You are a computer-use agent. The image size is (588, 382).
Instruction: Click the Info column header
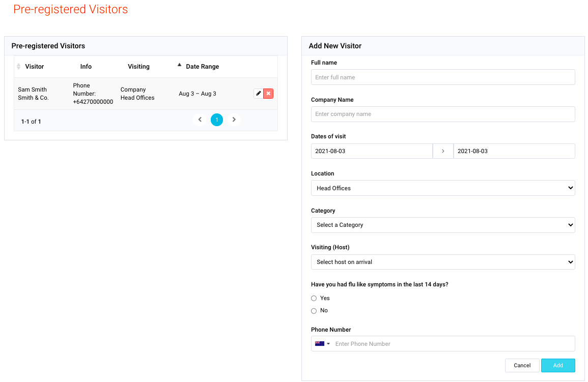tap(86, 66)
